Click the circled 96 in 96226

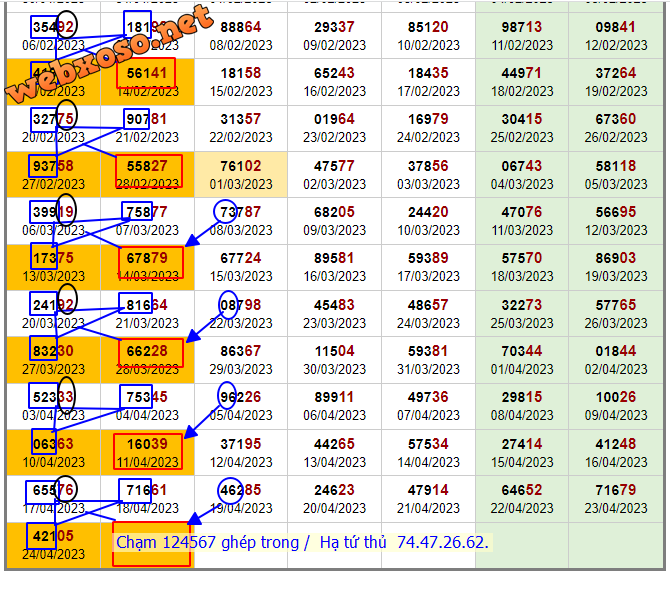[x=229, y=397]
